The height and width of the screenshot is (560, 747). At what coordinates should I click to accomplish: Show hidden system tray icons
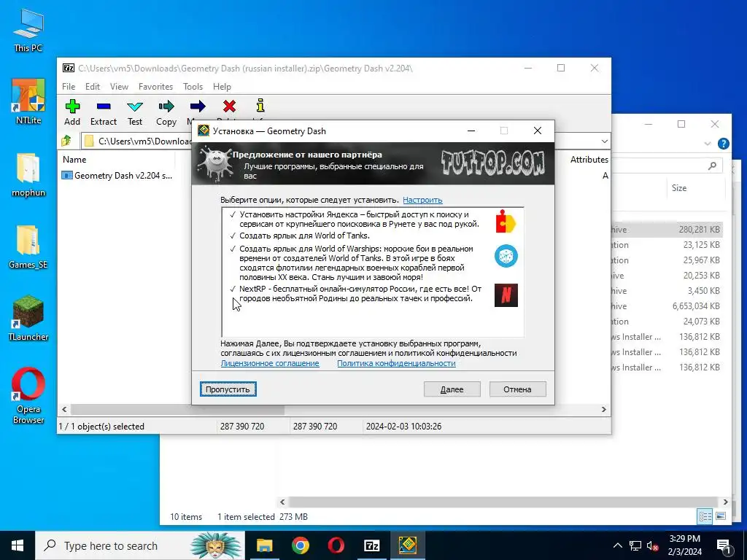pyautogui.click(x=617, y=545)
